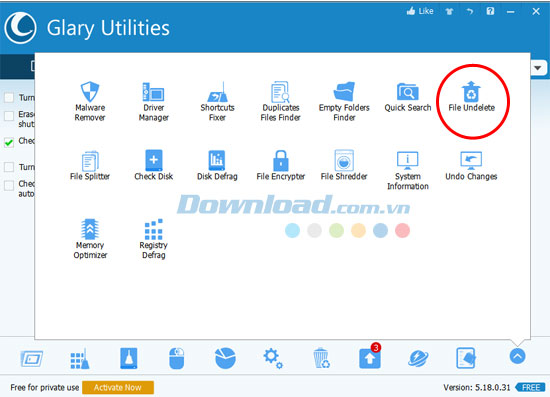Click the 'Free for private use' text
Viewport: 550px width, 397px height.
(x=45, y=388)
